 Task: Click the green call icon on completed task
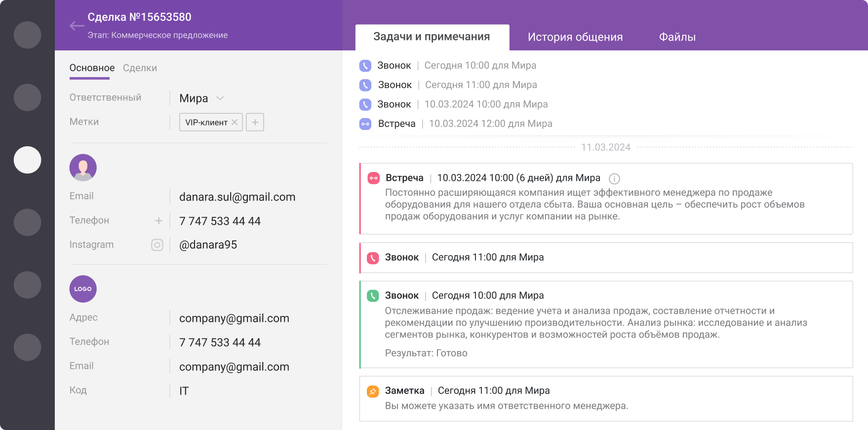(373, 296)
